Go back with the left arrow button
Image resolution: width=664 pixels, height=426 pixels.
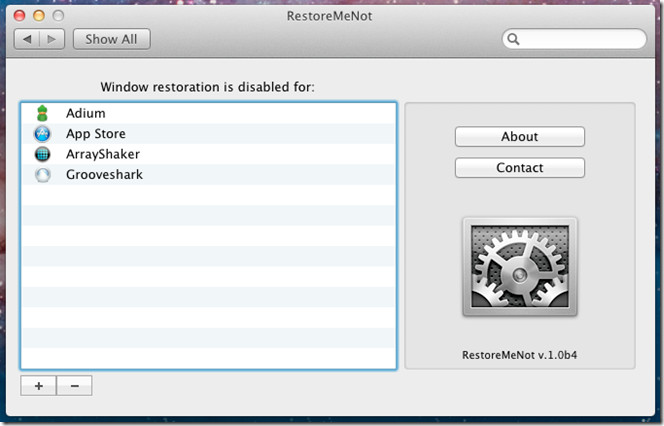coord(27,39)
